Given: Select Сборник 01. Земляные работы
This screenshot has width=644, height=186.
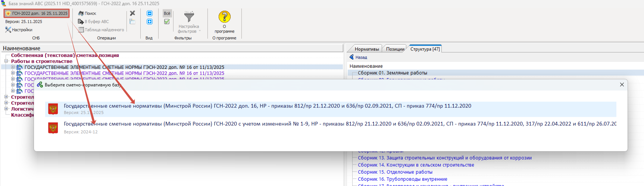Looking at the screenshot, I should 393,73.
